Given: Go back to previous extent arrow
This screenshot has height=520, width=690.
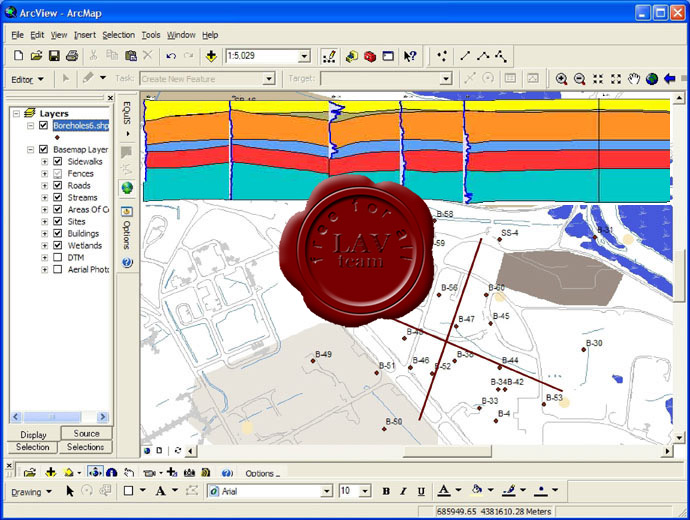Looking at the screenshot, I should (x=670, y=79).
